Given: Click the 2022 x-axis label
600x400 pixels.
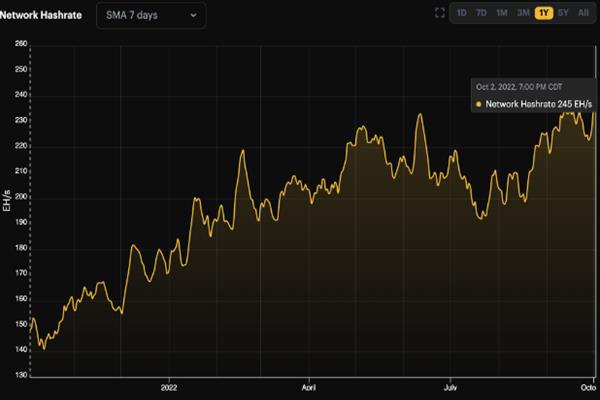Looking at the screenshot, I should pos(169,388).
